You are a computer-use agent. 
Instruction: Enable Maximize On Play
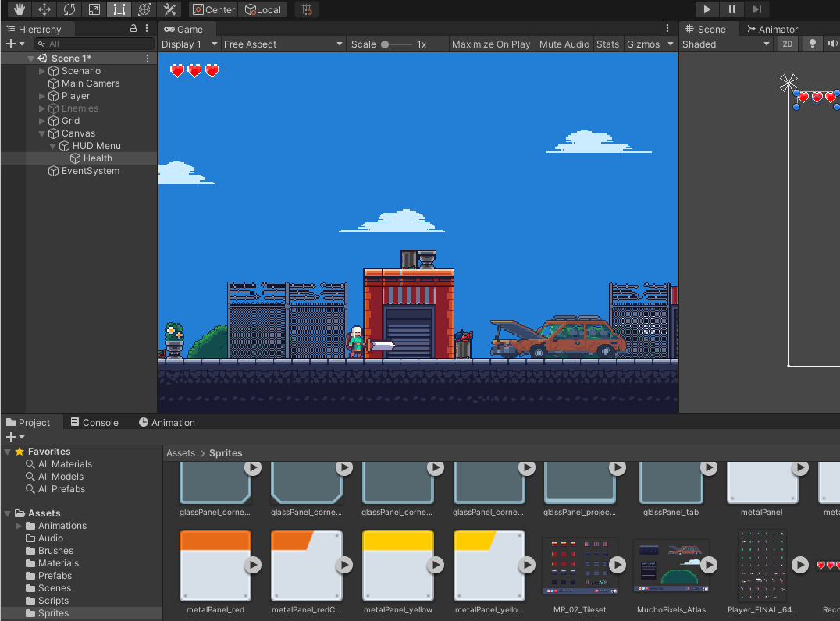coord(491,44)
